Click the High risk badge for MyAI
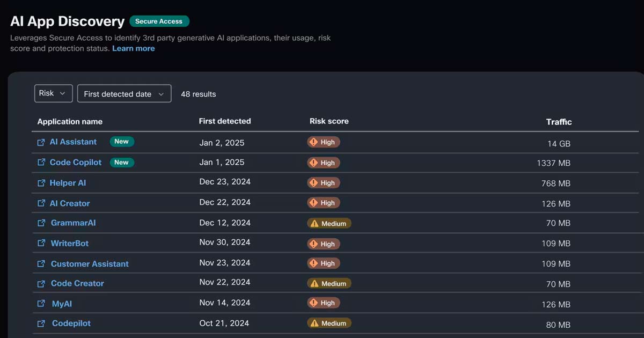The image size is (644, 338). coord(324,303)
